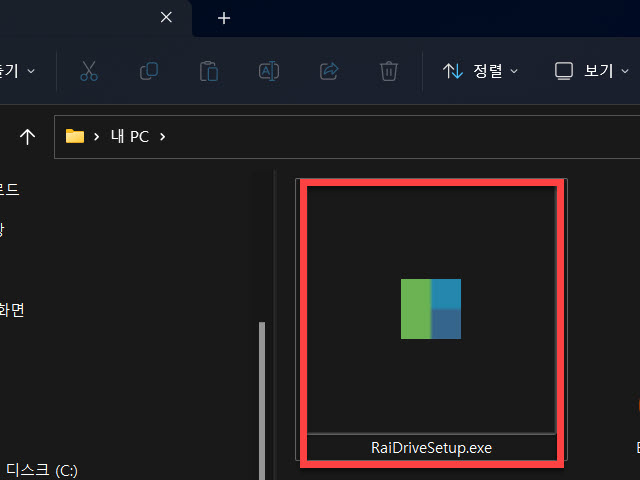The height and width of the screenshot is (480, 640).
Task: Expand chevron after 내 PC breadcrumb
Action: (162, 137)
